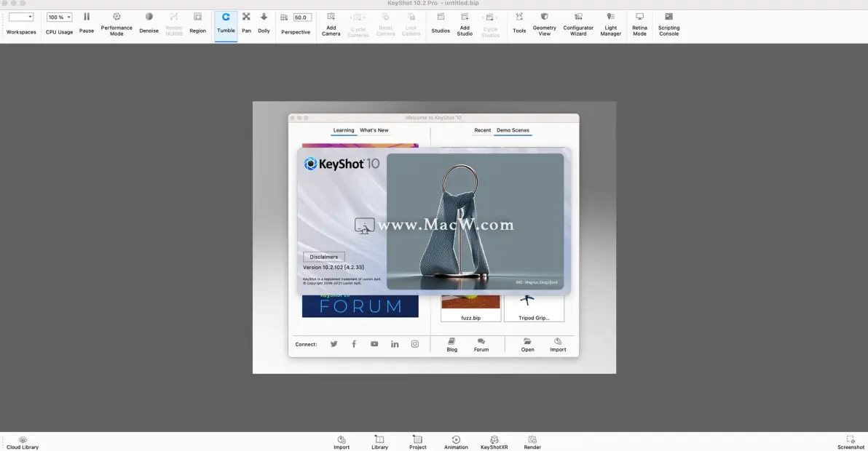Select the Dolly camera tool

pos(264,23)
